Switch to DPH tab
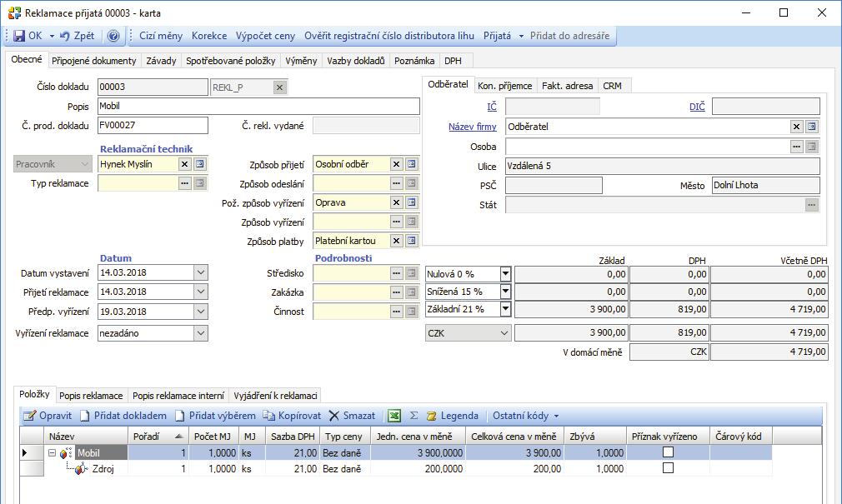Screen dimensions: 842x504 [454, 61]
